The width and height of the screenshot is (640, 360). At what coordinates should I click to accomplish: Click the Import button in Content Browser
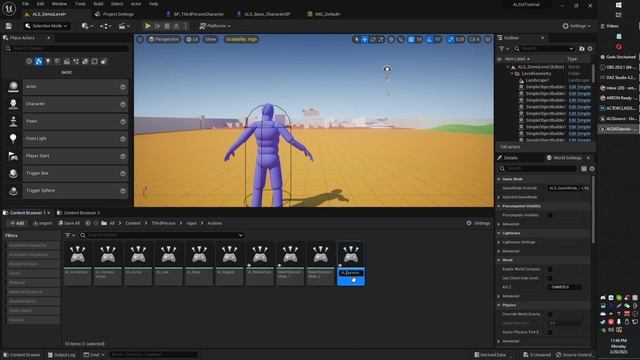pyautogui.click(x=42, y=223)
